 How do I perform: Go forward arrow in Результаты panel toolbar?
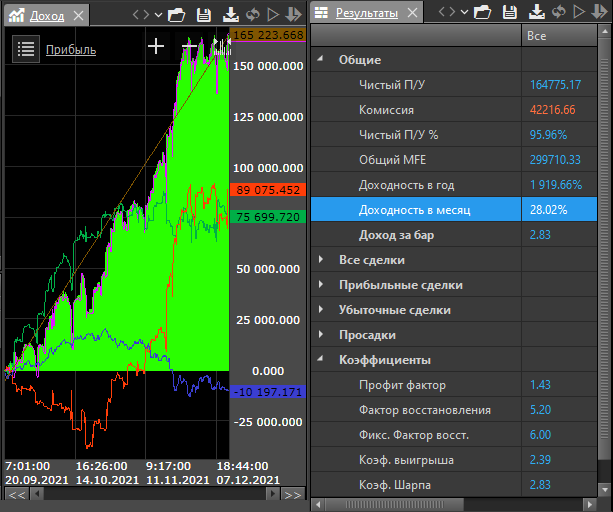click(452, 12)
